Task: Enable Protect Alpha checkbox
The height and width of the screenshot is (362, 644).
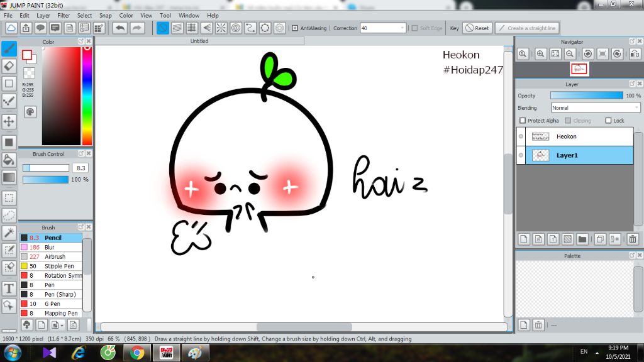Action: point(523,120)
